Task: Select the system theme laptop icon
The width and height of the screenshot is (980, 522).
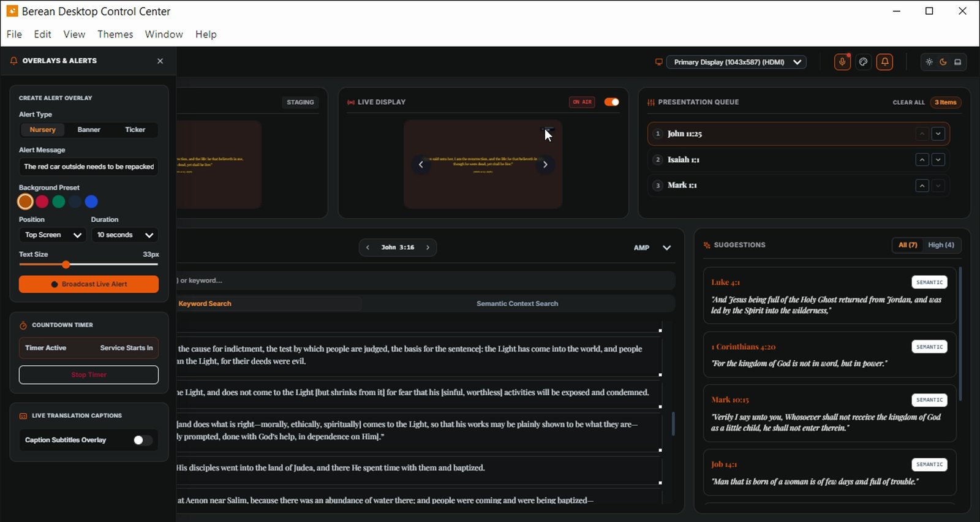Action: [x=958, y=62]
